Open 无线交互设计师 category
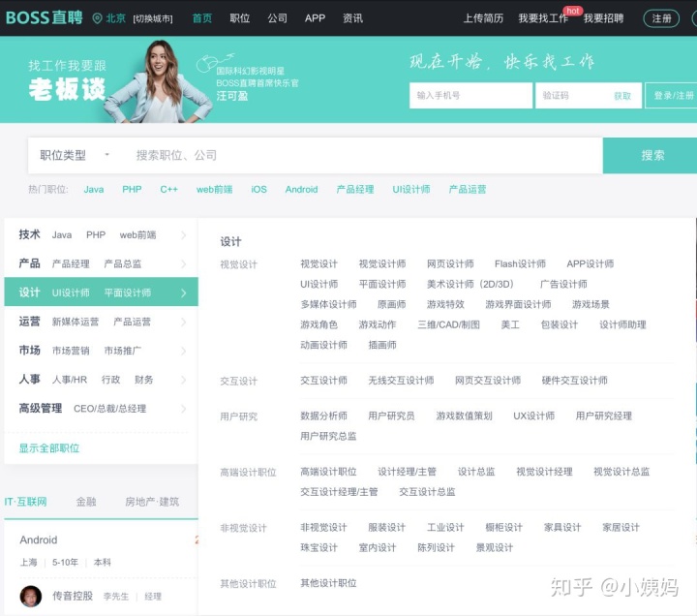The height and width of the screenshot is (616, 697). (x=401, y=381)
